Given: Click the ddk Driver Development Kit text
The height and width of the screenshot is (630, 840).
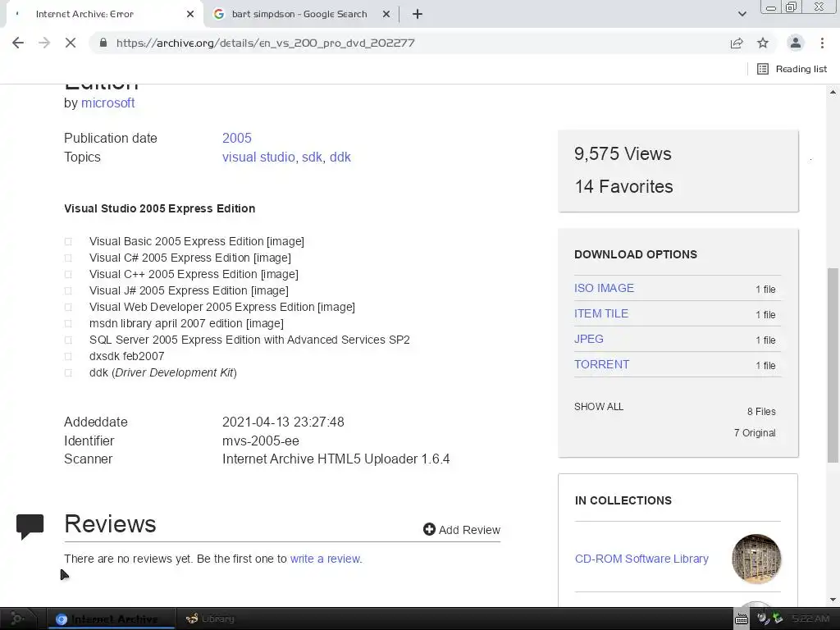Looking at the screenshot, I should [163, 372].
